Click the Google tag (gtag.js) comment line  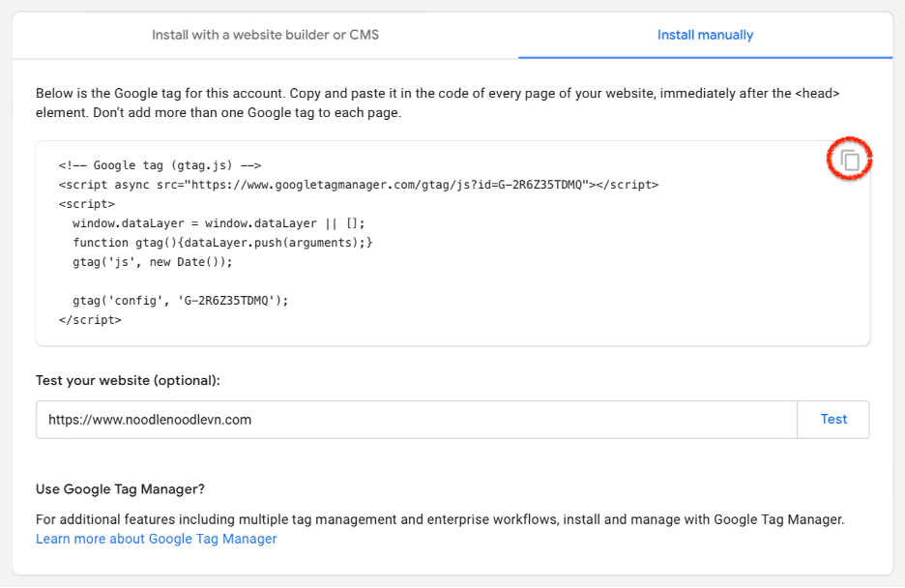(160, 165)
